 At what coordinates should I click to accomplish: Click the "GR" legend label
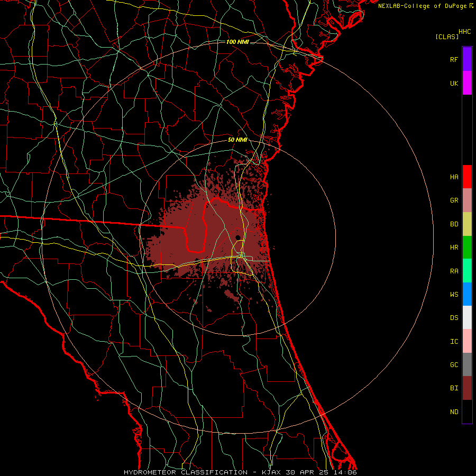coord(454,200)
